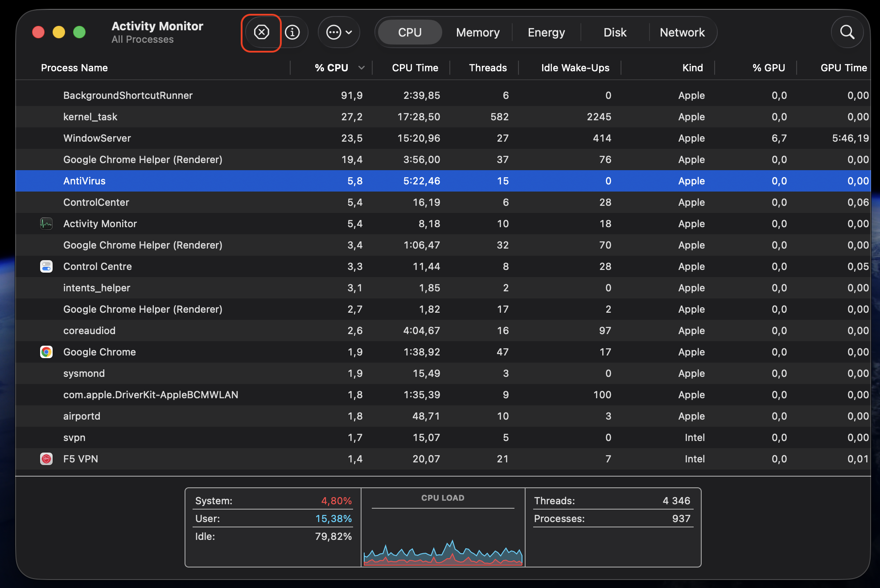Screen dimensions: 880x588
Task: Click the F5 VPN app icon
Action: coord(46,459)
